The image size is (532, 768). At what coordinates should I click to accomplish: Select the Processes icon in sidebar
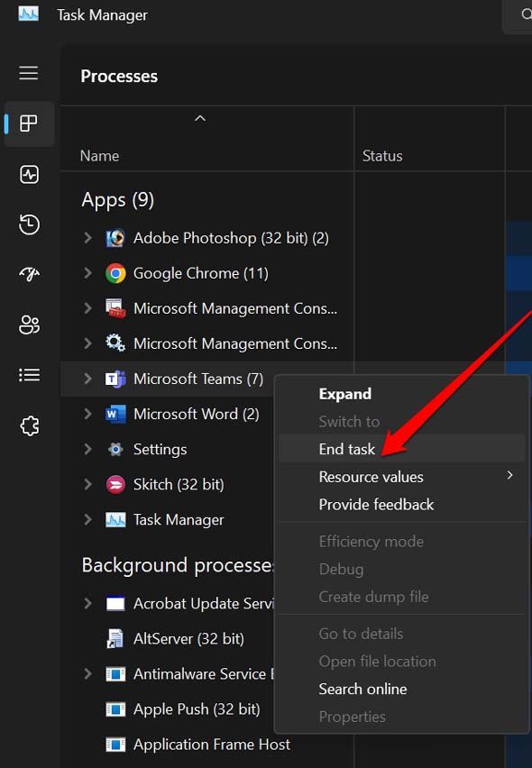tap(29, 123)
